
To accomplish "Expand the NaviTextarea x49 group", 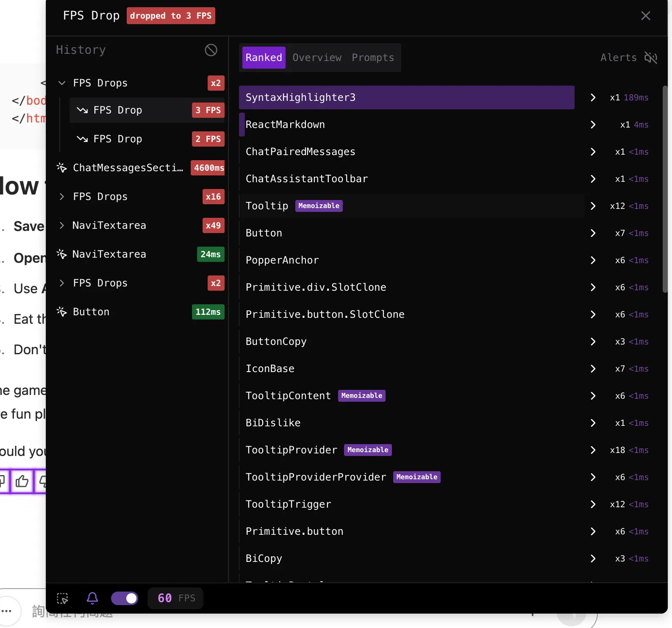I will 62,225.
